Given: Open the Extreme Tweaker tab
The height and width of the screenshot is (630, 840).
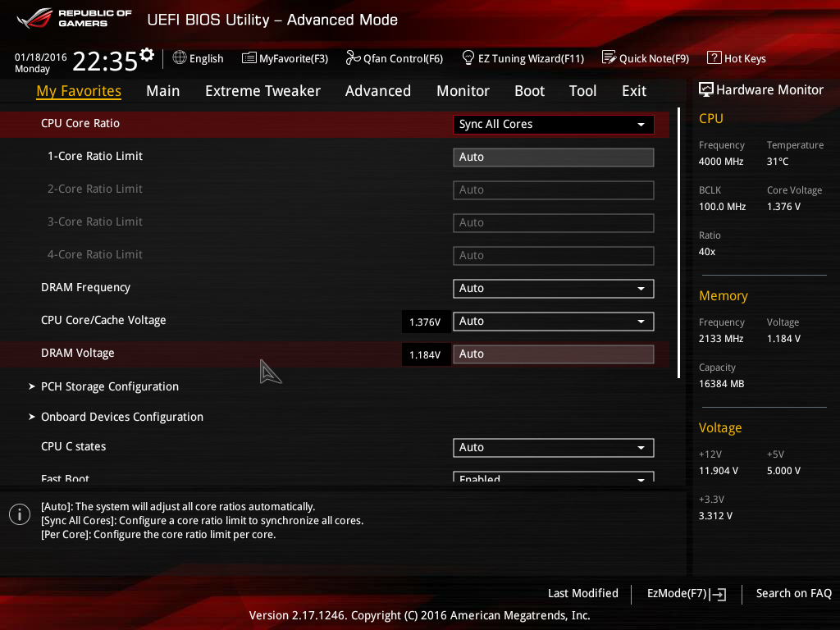Looking at the screenshot, I should tap(262, 91).
